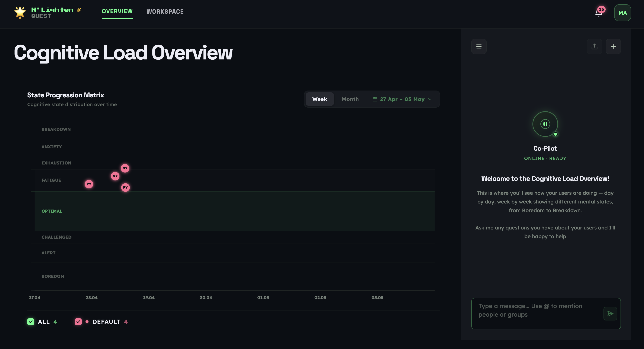Click the PY marker on the FATIGUE row

click(89, 184)
